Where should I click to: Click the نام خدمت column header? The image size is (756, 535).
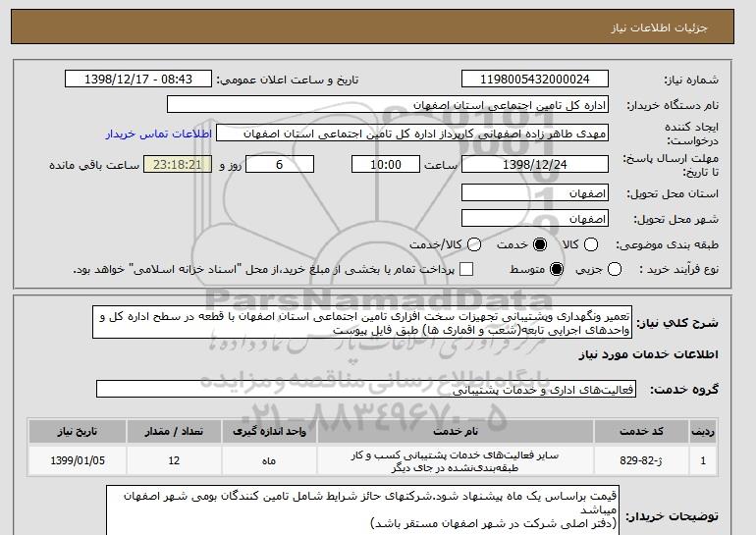click(x=456, y=431)
